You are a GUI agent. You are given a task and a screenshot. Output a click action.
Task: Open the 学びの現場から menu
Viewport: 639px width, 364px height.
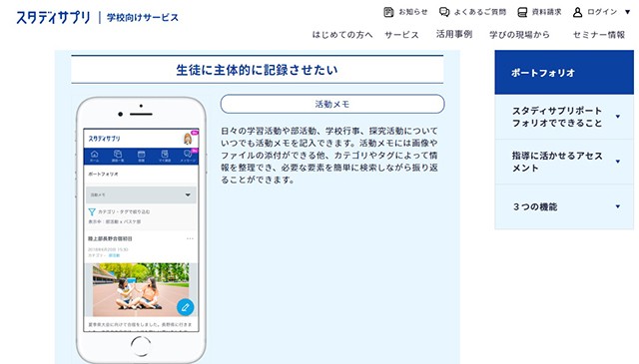coord(519,35)
